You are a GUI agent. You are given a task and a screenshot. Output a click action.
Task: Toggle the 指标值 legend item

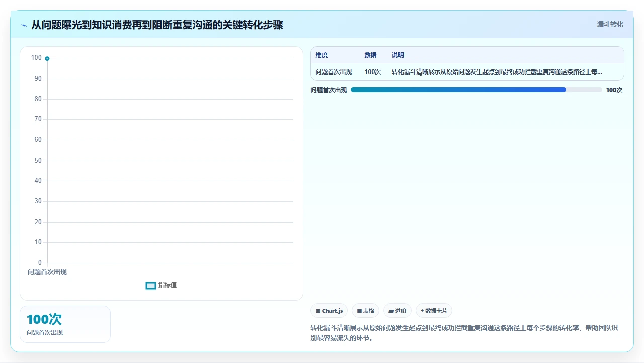click(x=161, y=285)
